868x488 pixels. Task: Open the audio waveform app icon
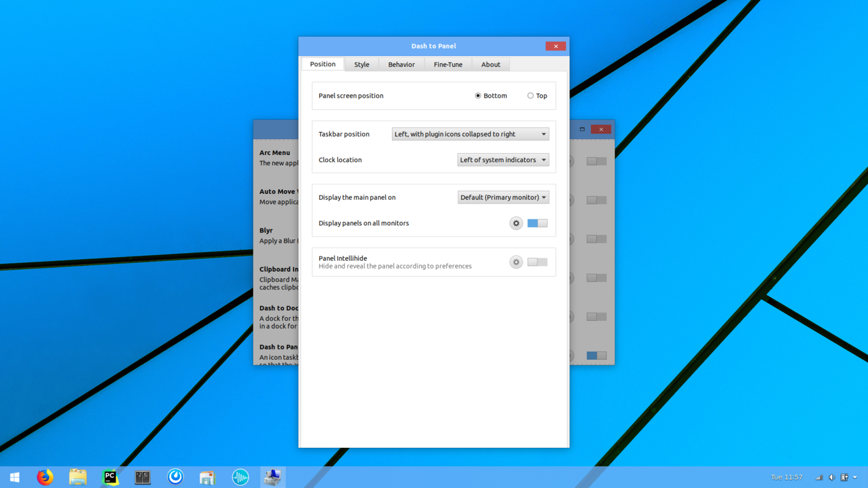pos(240,477)
